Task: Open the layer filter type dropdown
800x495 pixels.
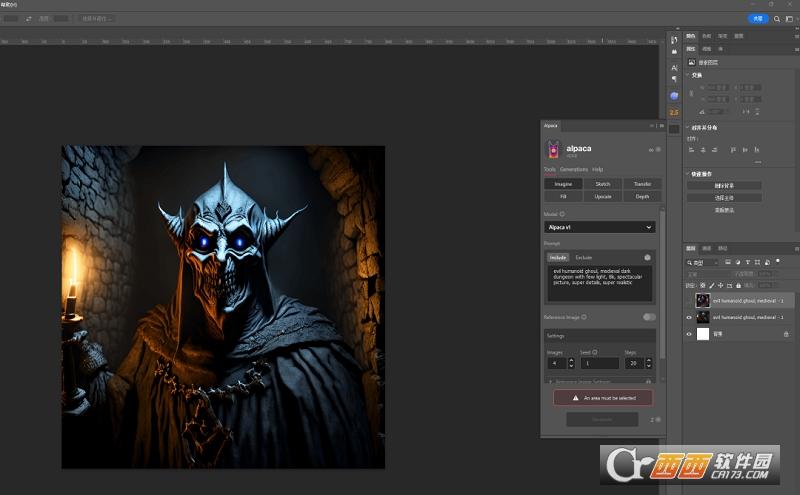Action: (702, 262)
